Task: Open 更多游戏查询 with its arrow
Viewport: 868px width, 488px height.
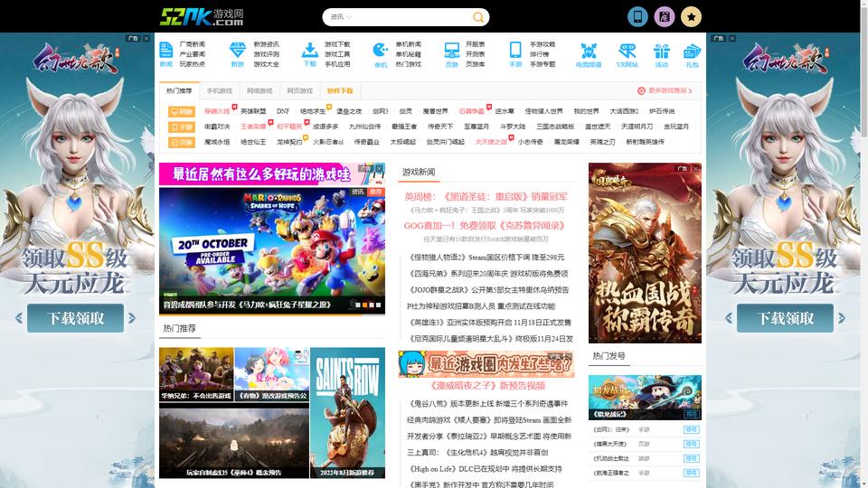Action: (x=665, y=90)
